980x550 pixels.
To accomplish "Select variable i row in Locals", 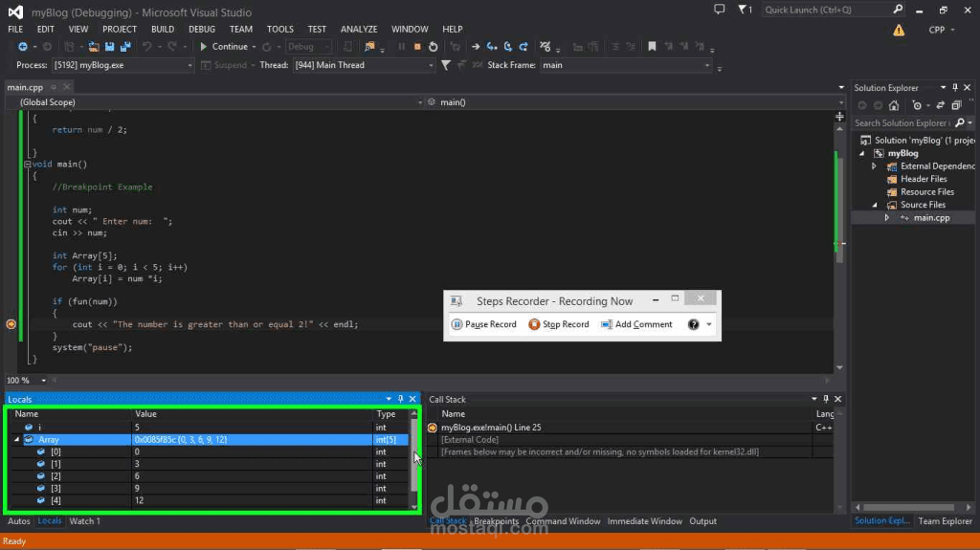I will [210, 428].
